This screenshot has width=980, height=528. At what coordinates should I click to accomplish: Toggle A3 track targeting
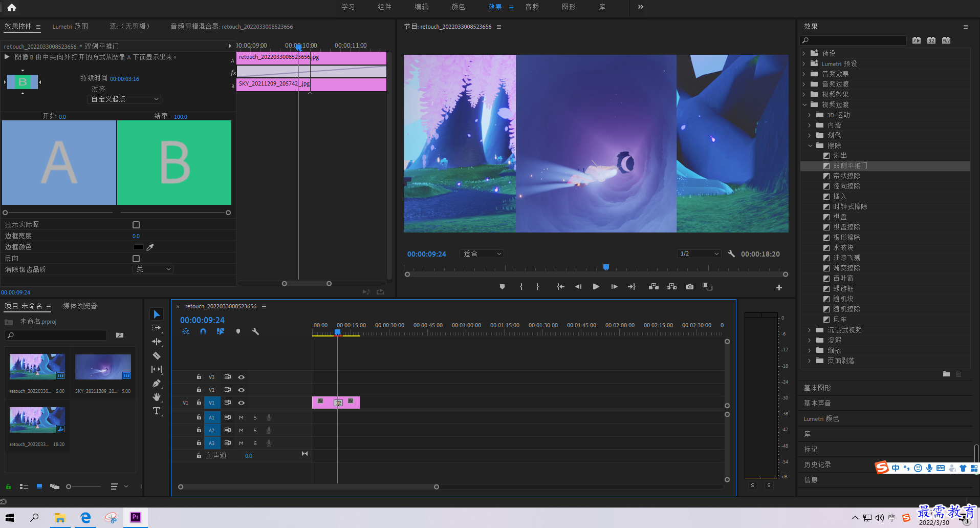point(211,443)
